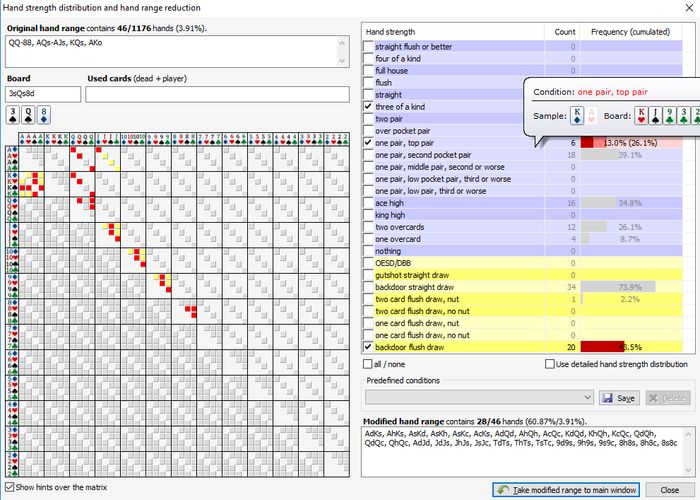Check the 'two overcards' box
Viewport: 700px width, 500px height.
tap(368, 227)
